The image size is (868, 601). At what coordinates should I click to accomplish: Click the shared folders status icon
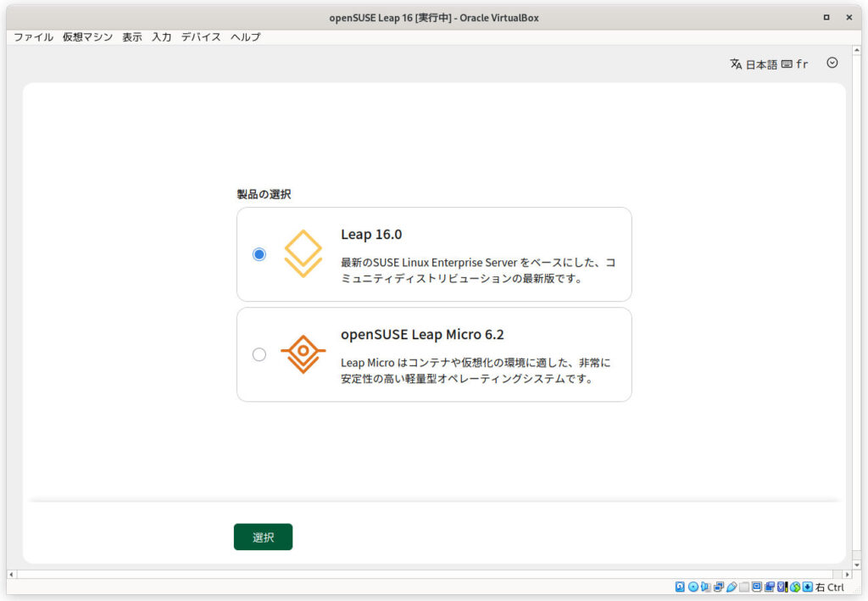744,587
